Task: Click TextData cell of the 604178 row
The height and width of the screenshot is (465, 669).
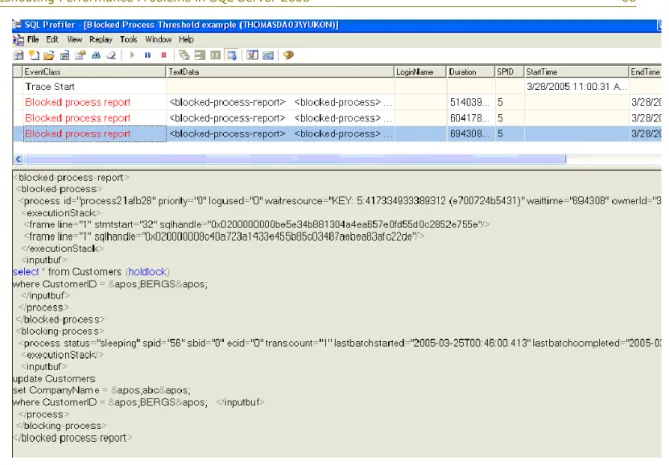Action: point(280,118)
